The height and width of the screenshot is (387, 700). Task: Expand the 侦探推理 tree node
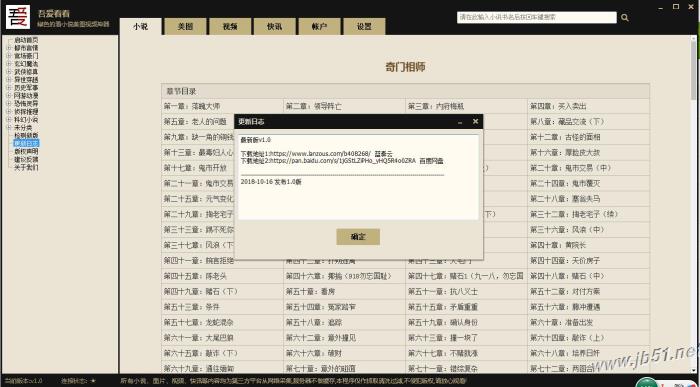pos(8,112)
